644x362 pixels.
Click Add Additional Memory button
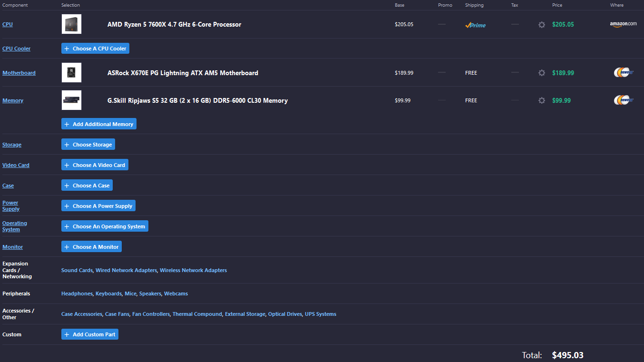click(99, 124)
